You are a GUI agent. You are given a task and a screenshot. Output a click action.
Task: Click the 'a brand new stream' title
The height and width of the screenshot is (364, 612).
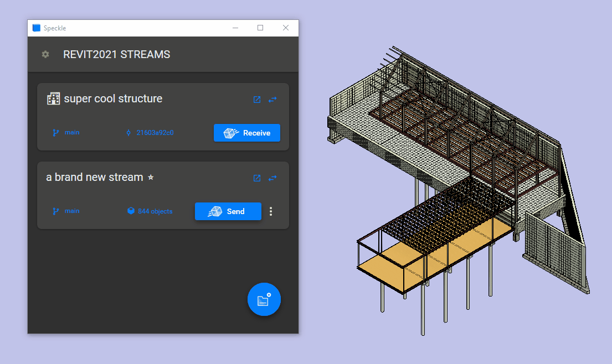pyautogui.click(x=95, y=177)
